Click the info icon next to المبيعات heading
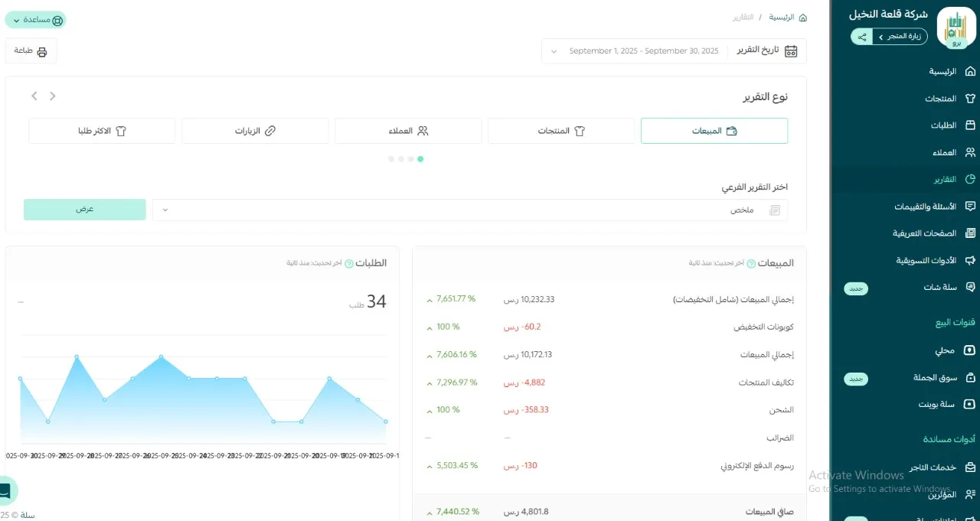Screen dimensions: 980x521 (x=750, y=263)
